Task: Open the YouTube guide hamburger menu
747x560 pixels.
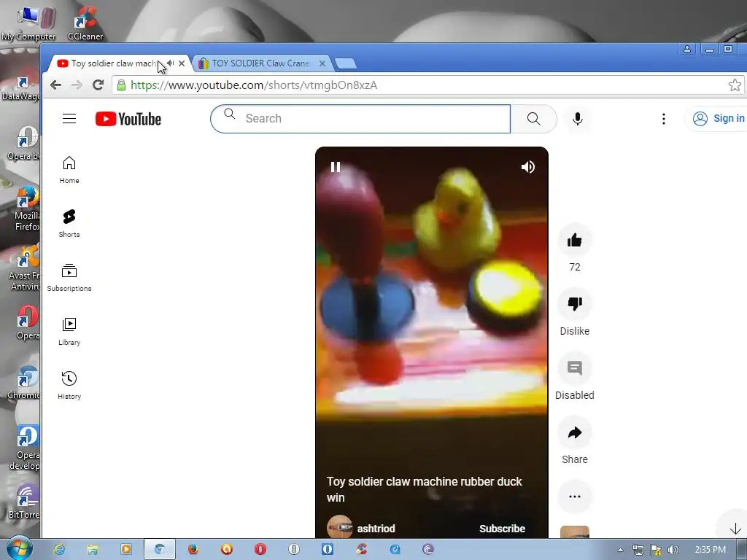Action: [x=69, y=119]
